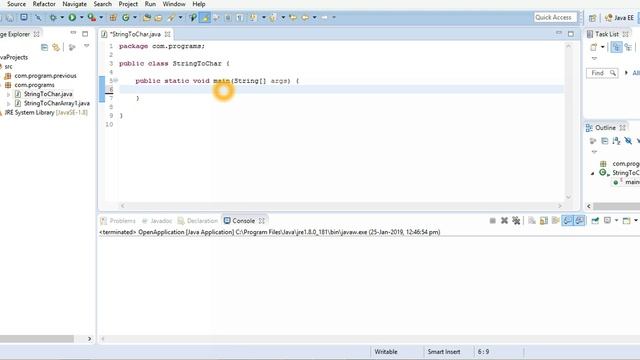
Task: Collapse All in Package Explorer
Action: click(44, 48)
